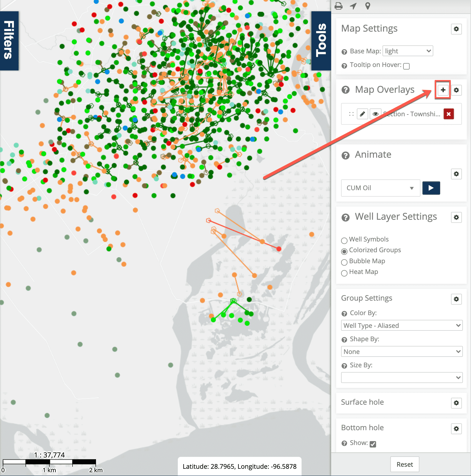Uncheck Show under Bottom hole
The image size is (471, 476).
(373, 444)
